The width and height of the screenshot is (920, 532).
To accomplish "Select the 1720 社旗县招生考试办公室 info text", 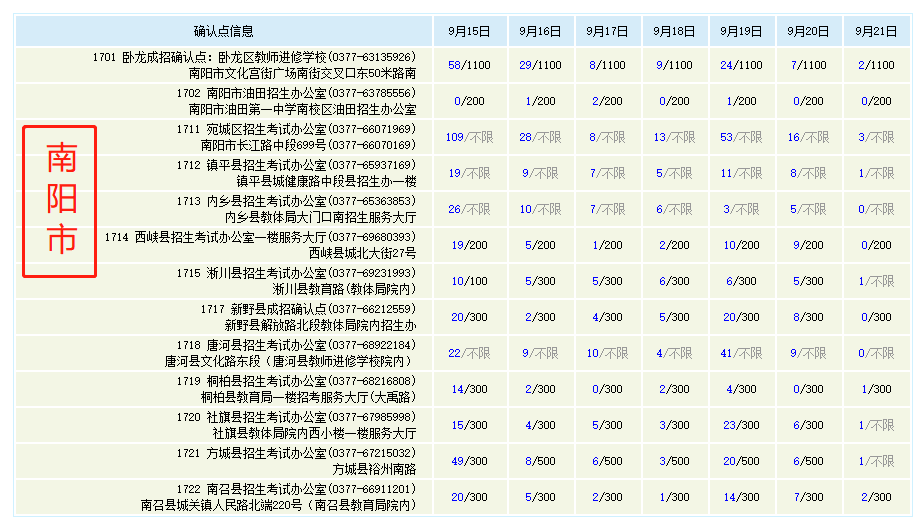I will click(296, 425).
